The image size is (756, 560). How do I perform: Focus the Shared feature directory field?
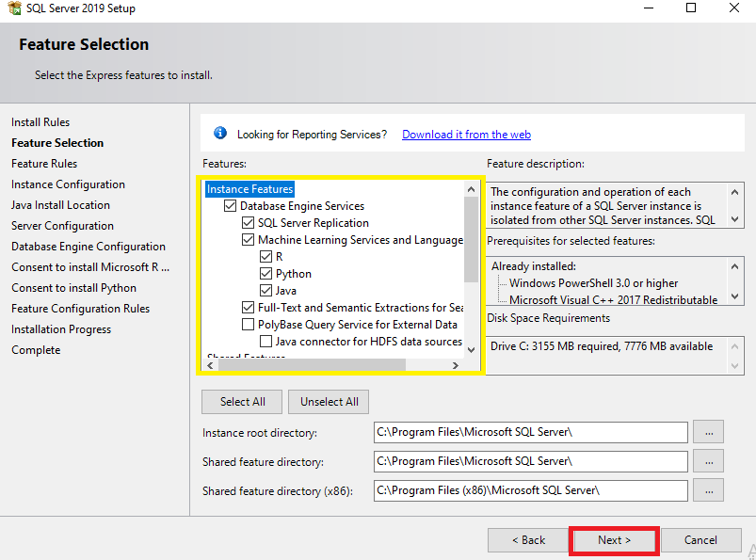pyautogui.click(x=530, y=461)
